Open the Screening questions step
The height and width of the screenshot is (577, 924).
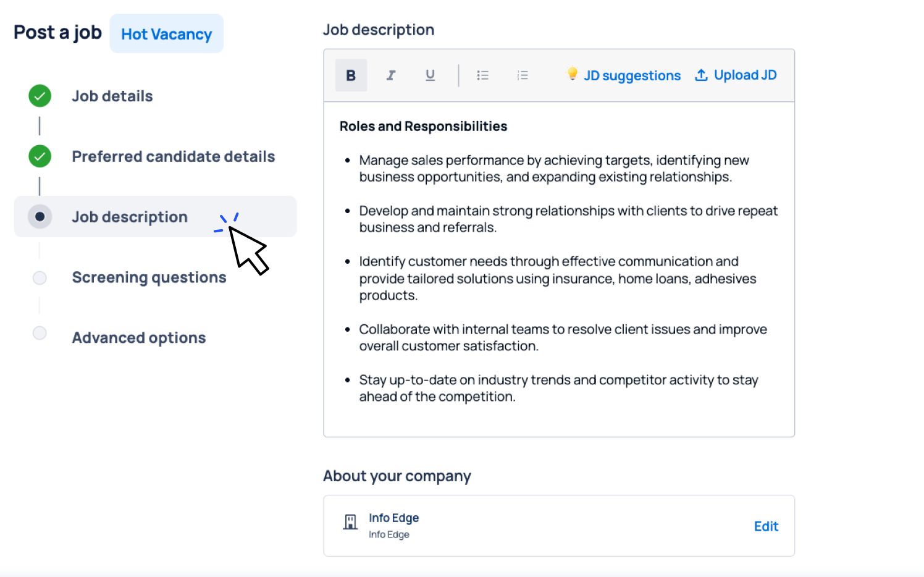[149, 277]
